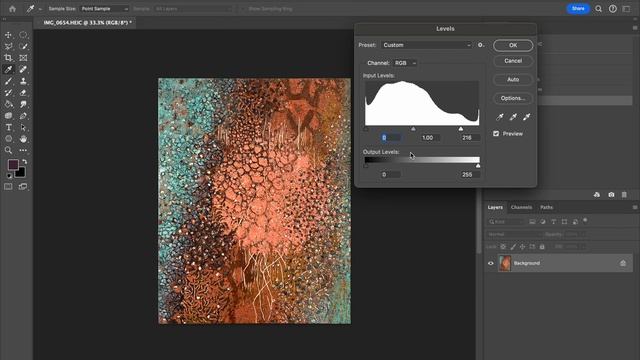Open the Eyedropper tool preset picker arrow

click(x=40, y=9)
